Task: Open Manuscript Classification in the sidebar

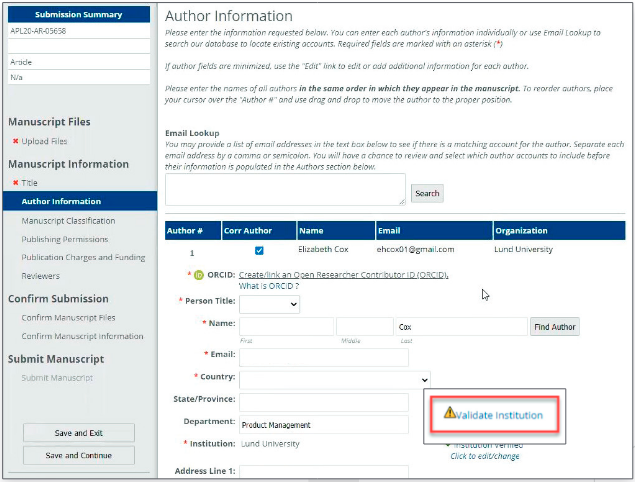Action: (68, 221)
